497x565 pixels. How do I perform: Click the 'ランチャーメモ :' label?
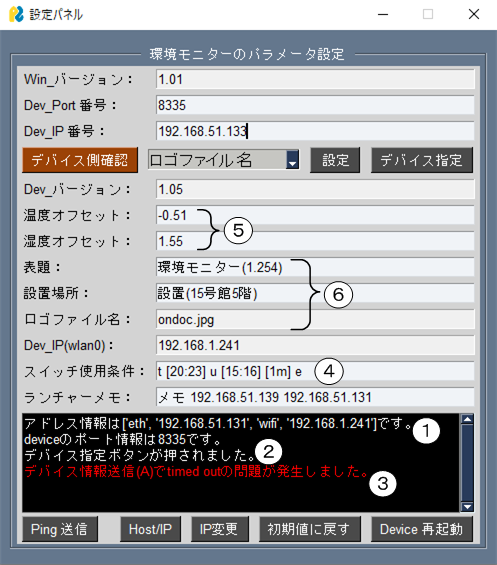point(78,397)
